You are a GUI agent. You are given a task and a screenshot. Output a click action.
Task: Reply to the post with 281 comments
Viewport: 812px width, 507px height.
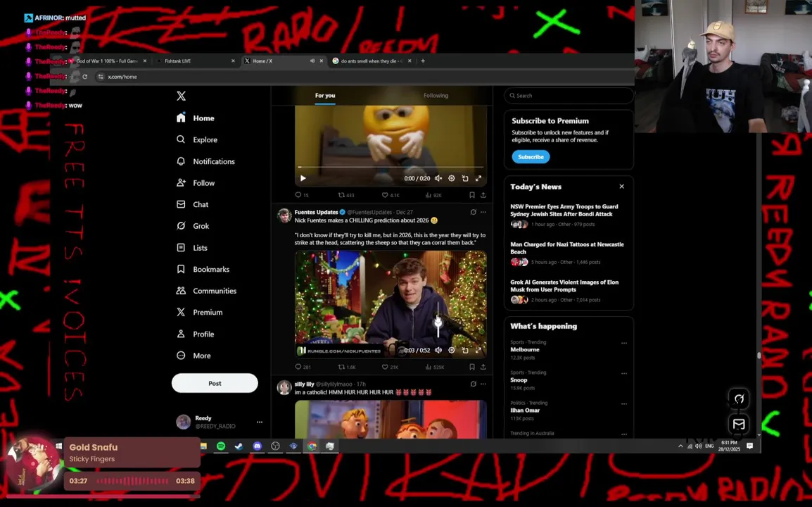click(303, 366)
